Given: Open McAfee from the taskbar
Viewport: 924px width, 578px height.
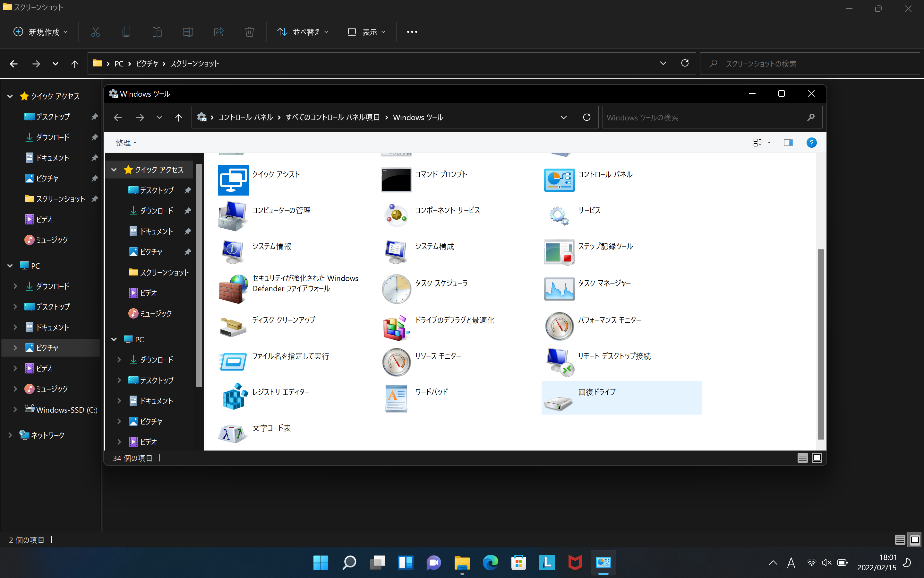Looking at the screenshot, I should (575, 562).
